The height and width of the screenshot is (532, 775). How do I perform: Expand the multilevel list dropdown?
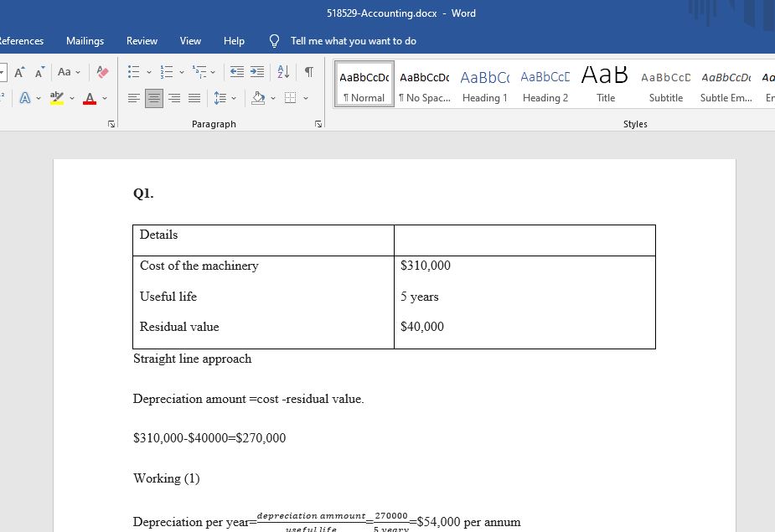click(x=213, y=72)
